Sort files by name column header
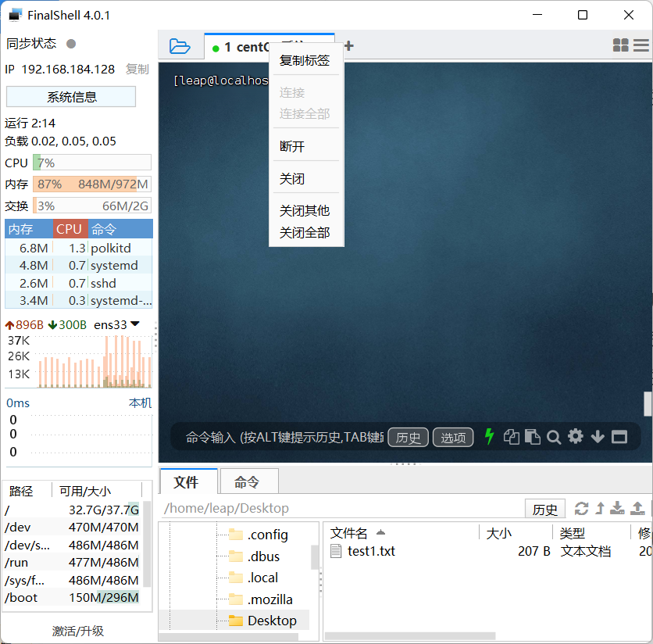653x644 pixels. tap(401, 533)
